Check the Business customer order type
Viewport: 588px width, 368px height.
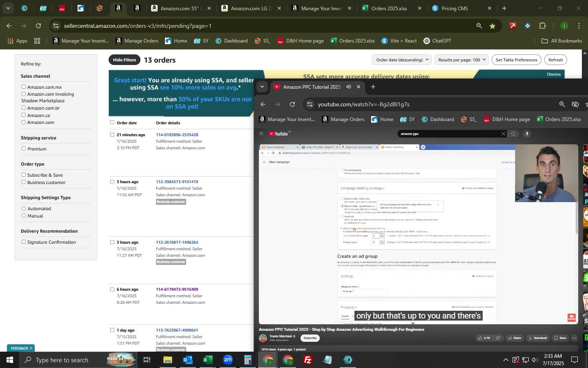point(24,182)
